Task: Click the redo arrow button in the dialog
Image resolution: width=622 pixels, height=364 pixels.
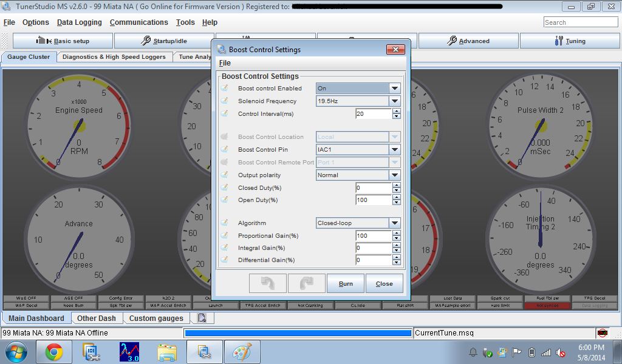Action: (x=306, y=283)
